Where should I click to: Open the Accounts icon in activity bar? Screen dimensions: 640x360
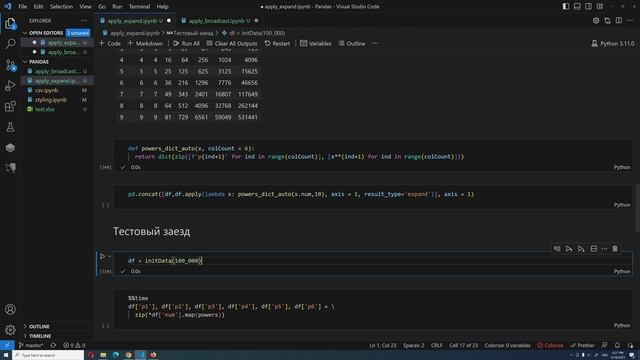click(10, 309)
